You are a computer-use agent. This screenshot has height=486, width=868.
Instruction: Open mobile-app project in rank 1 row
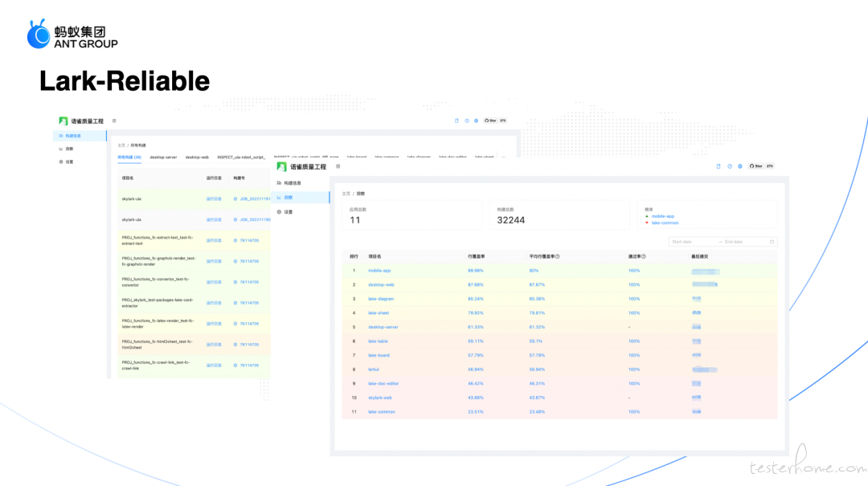379,271
